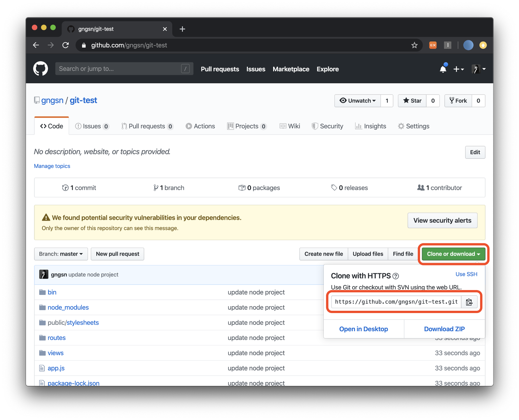
Task: Click commit author avatar gngsn
Action: tap(44, 274)
